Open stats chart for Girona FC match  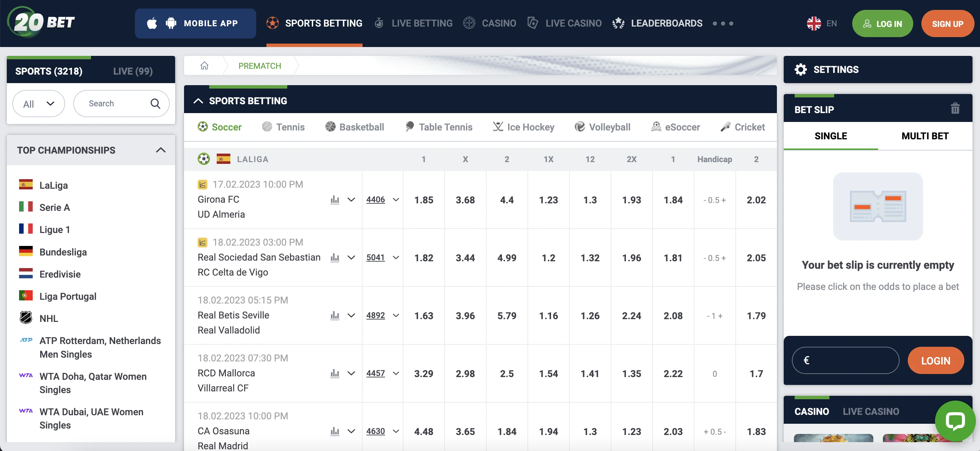pos(335,200)
